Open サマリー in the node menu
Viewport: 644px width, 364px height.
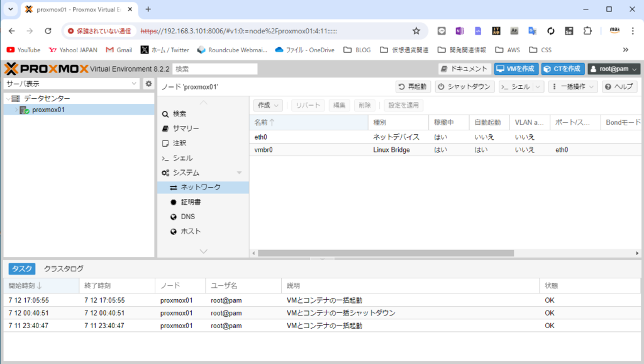[x=186, y=128]
